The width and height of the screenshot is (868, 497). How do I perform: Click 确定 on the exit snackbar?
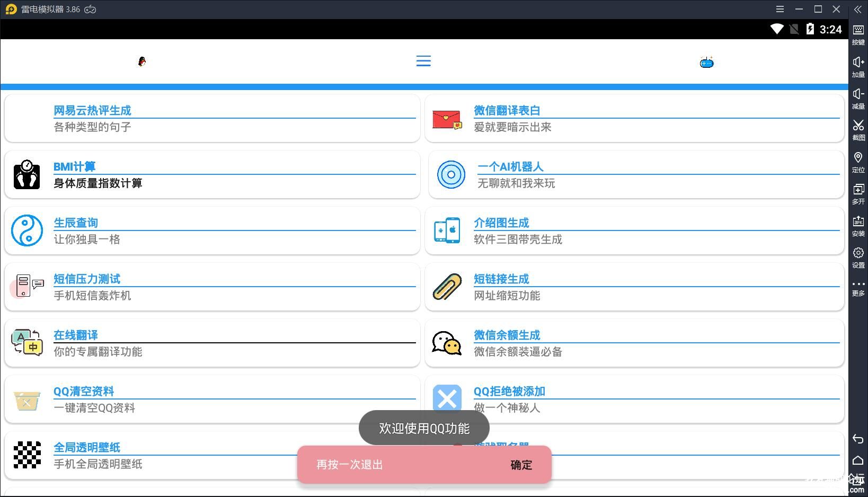(521, 465)
